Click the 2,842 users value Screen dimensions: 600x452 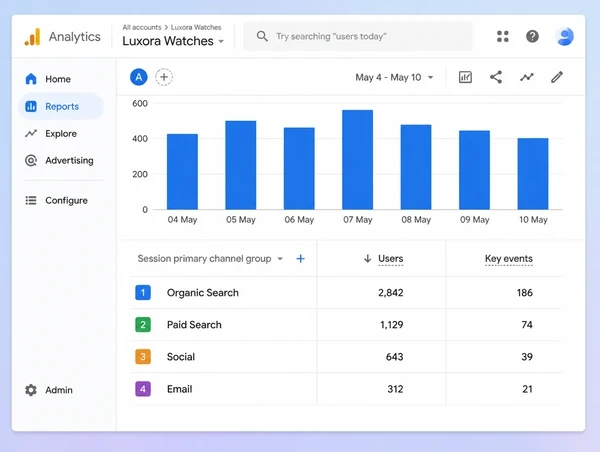(x=391, y=293)
